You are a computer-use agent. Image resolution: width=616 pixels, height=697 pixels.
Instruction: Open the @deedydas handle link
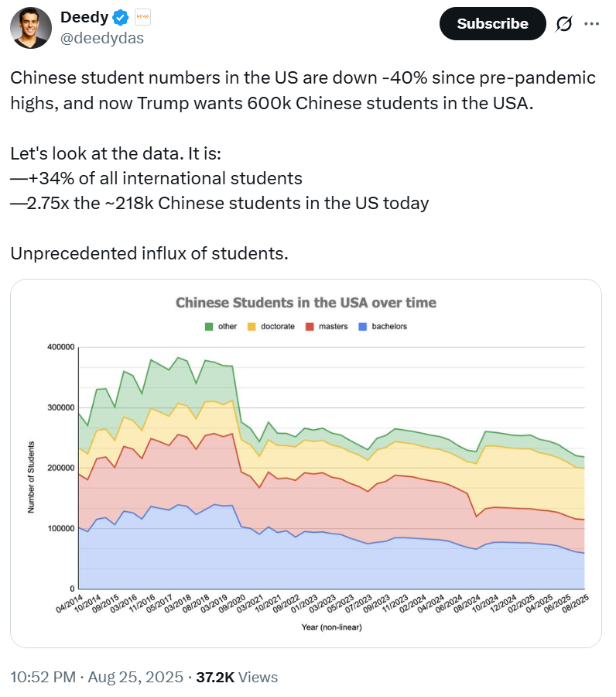pos(101,37)
